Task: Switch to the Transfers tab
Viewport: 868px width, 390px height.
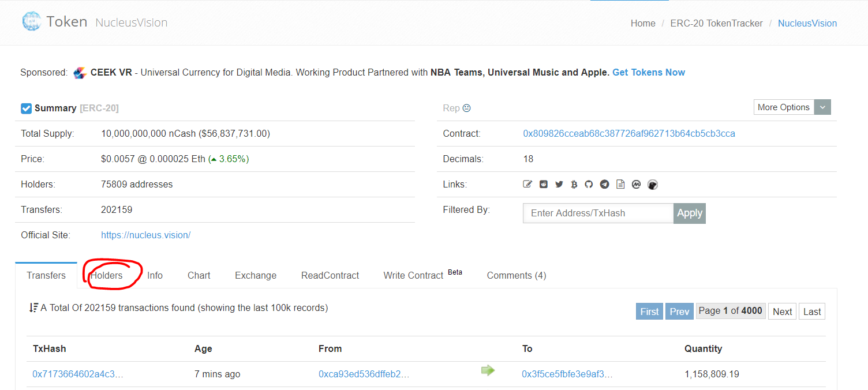Action: coord(46,275)
